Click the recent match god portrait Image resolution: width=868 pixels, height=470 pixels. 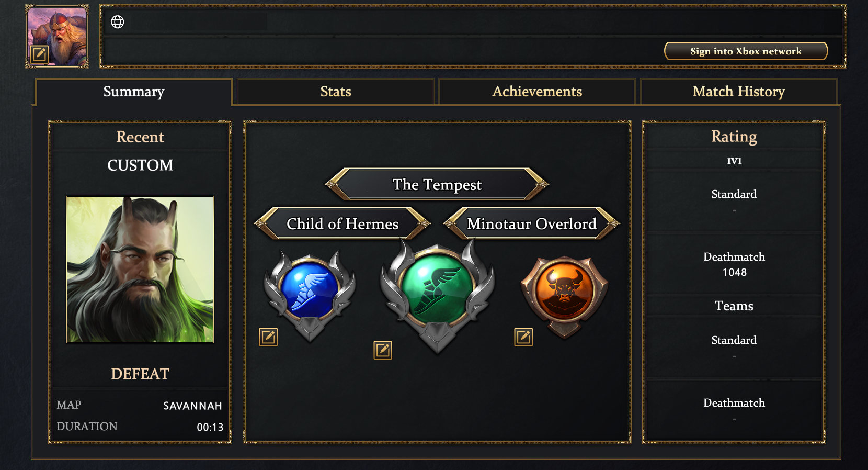(140, 270)
